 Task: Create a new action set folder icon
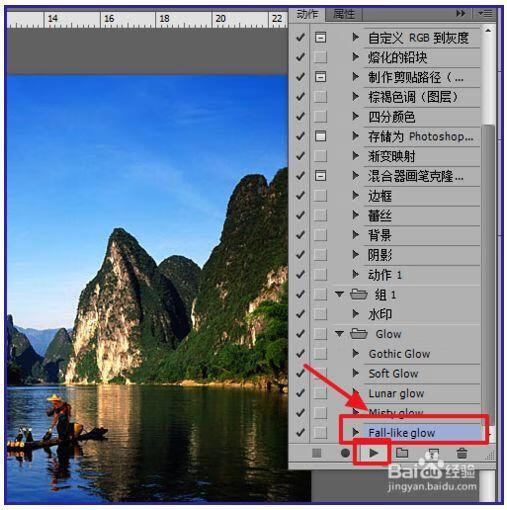click(402, 452)
